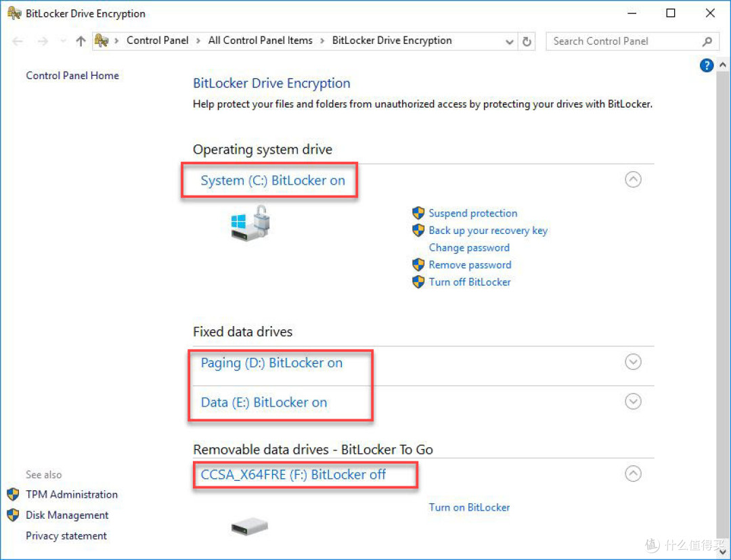
Task: Click the Windows drive lock icon
Action: coord(250,223)
